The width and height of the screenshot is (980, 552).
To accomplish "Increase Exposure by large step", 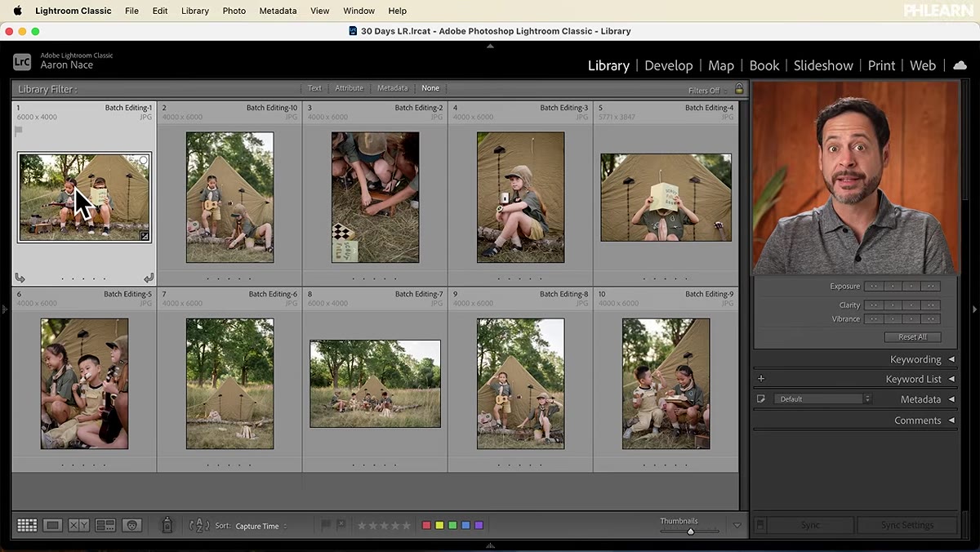I will [931, 287].
